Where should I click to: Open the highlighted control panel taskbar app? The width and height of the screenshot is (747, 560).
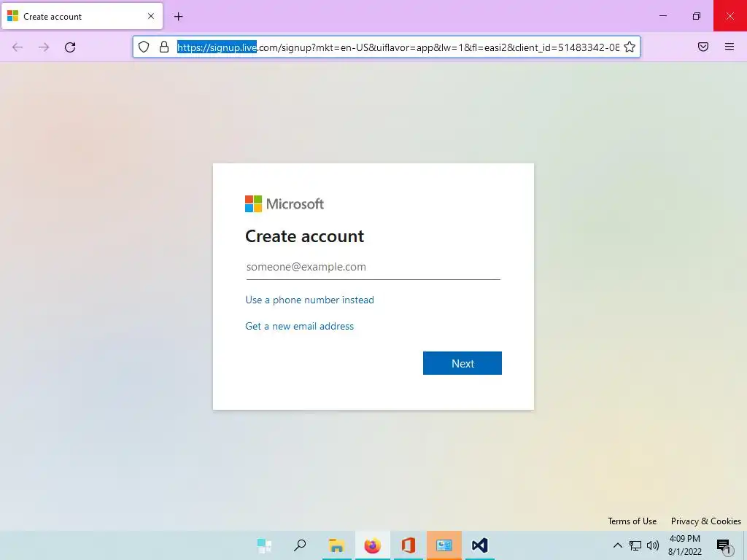[x=444, y=545]
